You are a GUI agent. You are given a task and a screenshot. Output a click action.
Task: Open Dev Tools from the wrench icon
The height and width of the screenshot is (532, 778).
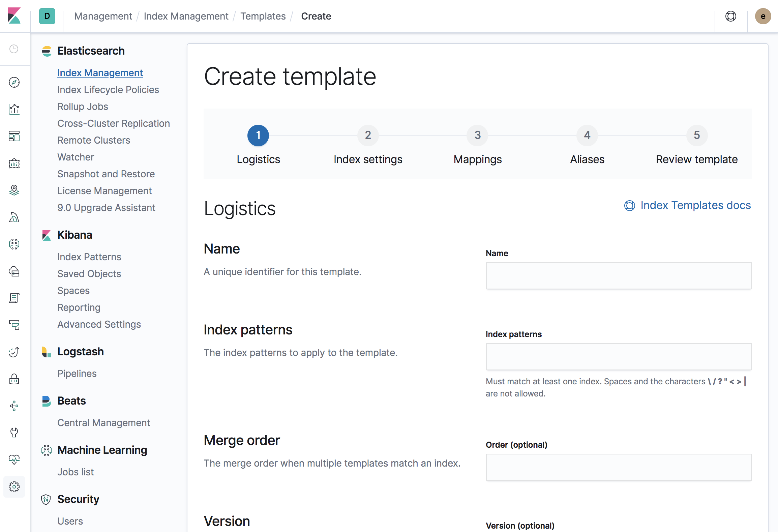coord(14,433)
